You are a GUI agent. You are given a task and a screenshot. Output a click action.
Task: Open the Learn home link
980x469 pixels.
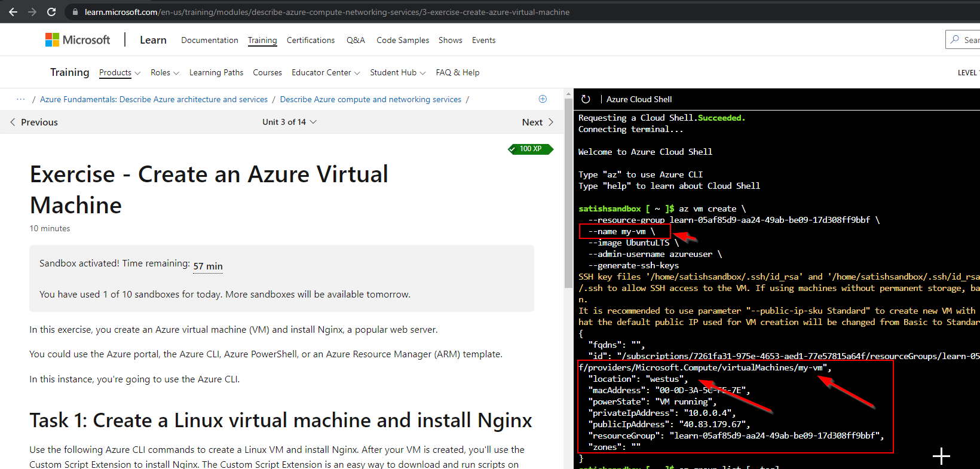(x=153, y=40)
